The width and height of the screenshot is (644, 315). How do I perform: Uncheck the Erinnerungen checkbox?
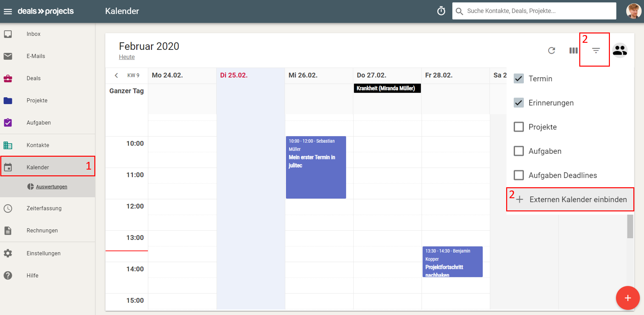[x=519, y=103]
